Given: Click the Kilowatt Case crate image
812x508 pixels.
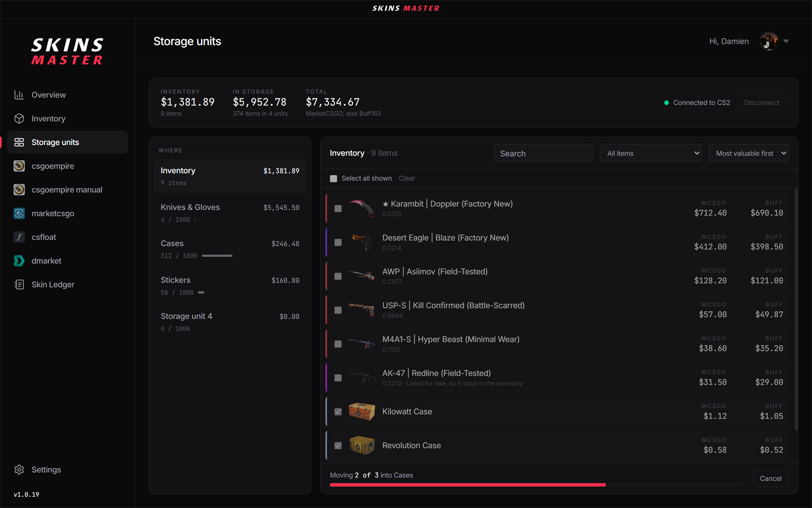Looking at the screenshot, I should coord(362,411).
